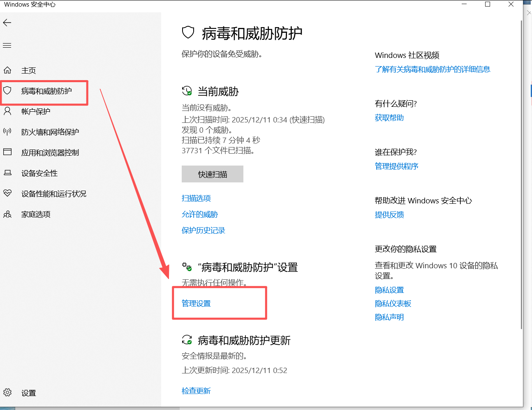The height and width of the screenshot is (410, 532).
Task: Click the laptop icon for 设备安全性
Action: click(x=7, y=173)
